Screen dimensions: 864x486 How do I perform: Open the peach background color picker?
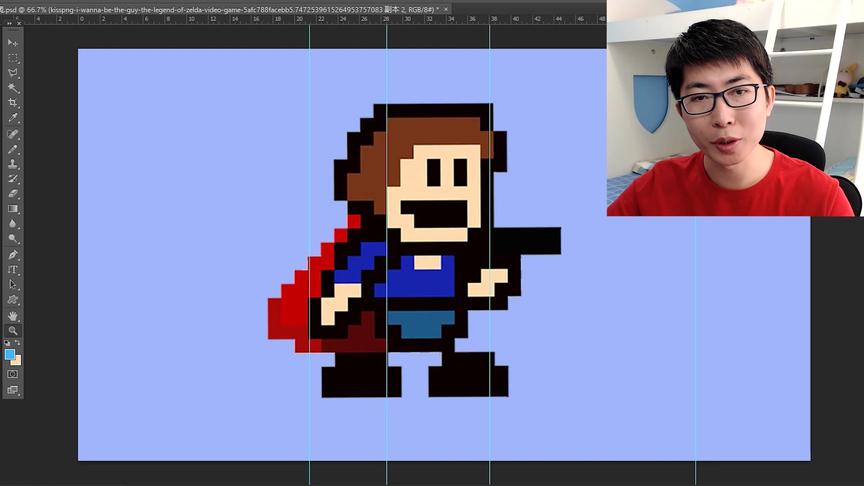click(x=17, y=361)
